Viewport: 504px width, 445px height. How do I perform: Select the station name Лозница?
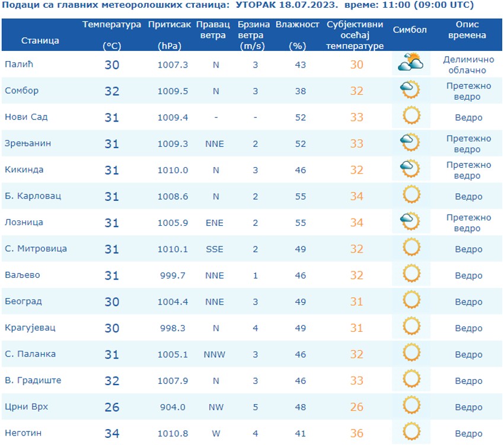click(24, 222)
